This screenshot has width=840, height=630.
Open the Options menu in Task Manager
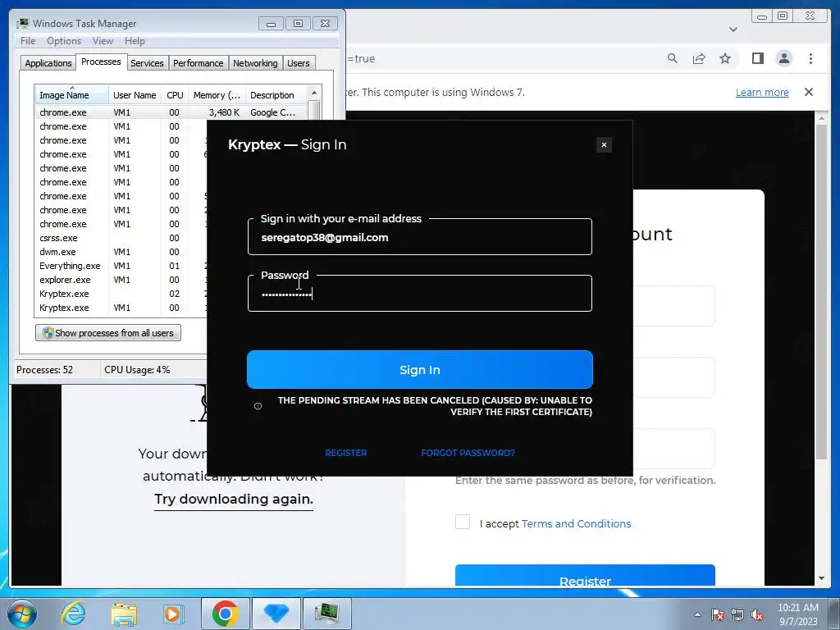(64, 41)
